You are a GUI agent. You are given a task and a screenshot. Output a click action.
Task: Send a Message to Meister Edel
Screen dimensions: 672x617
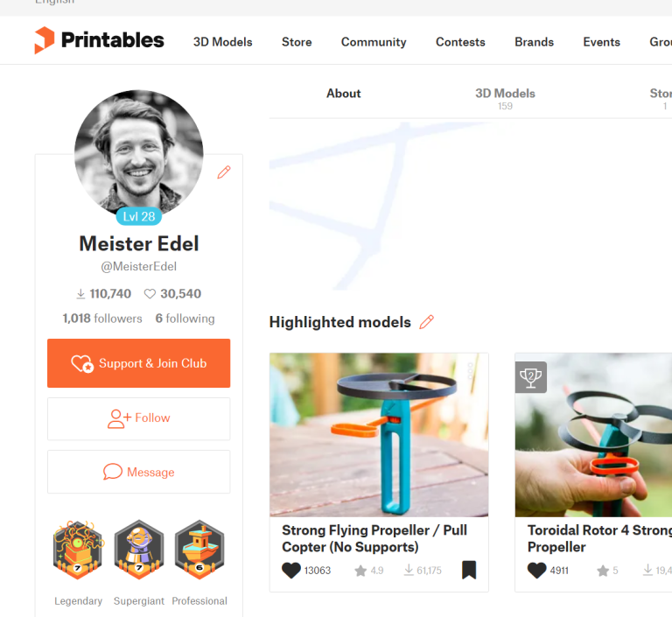(139, 472)
